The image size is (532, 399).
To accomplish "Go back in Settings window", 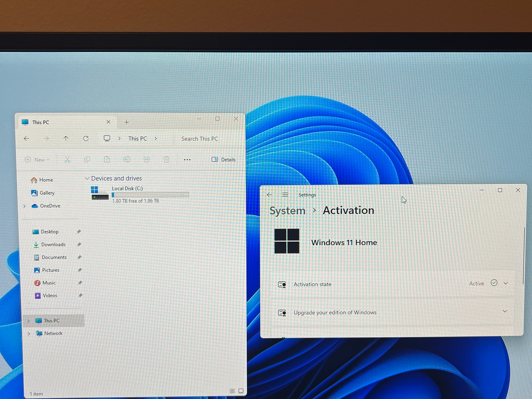I will click(269, 195).
